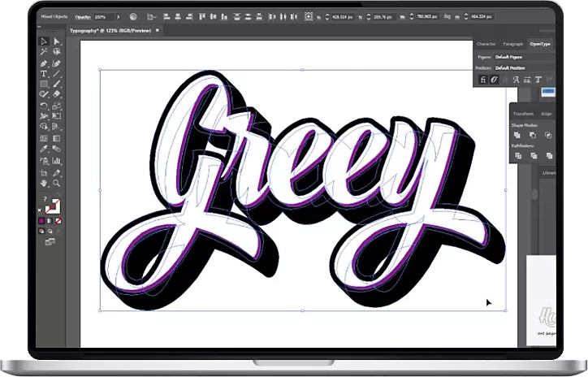The width and height of the screenshot is (588, 377).
Task: Select the Direct Selection tool
Action: click(57, 41)
